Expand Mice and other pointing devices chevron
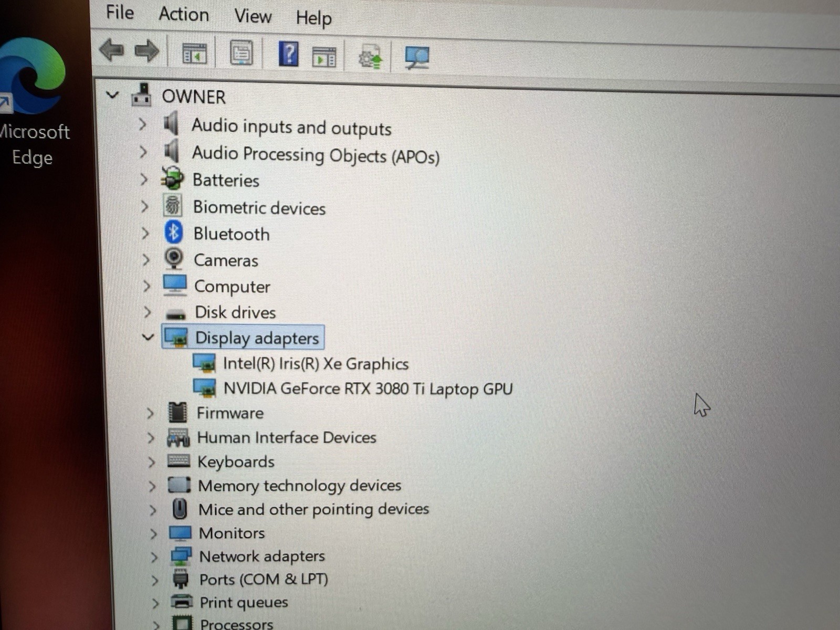Screen dimensions: 840x630 pyautogui.click(x=153, y=510)
